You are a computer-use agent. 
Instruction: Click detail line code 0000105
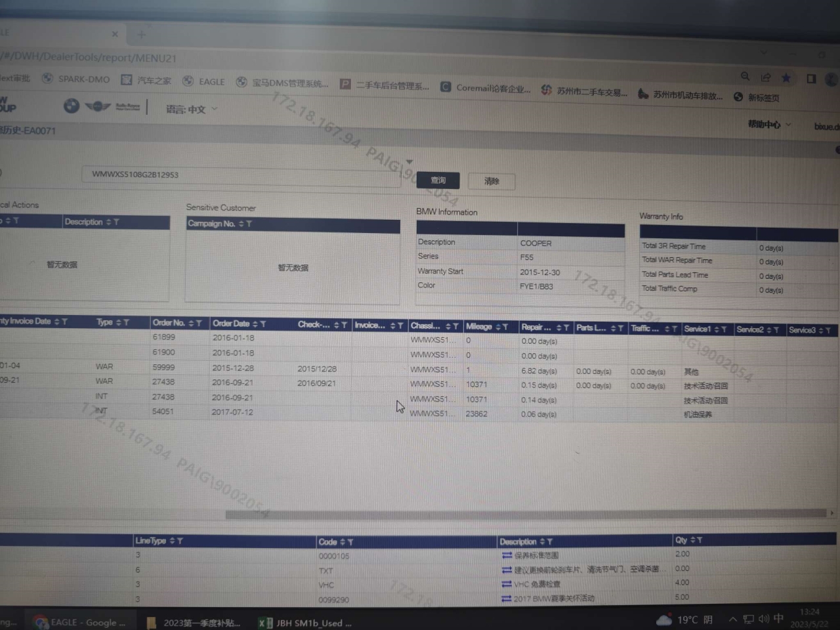[334, 556]
